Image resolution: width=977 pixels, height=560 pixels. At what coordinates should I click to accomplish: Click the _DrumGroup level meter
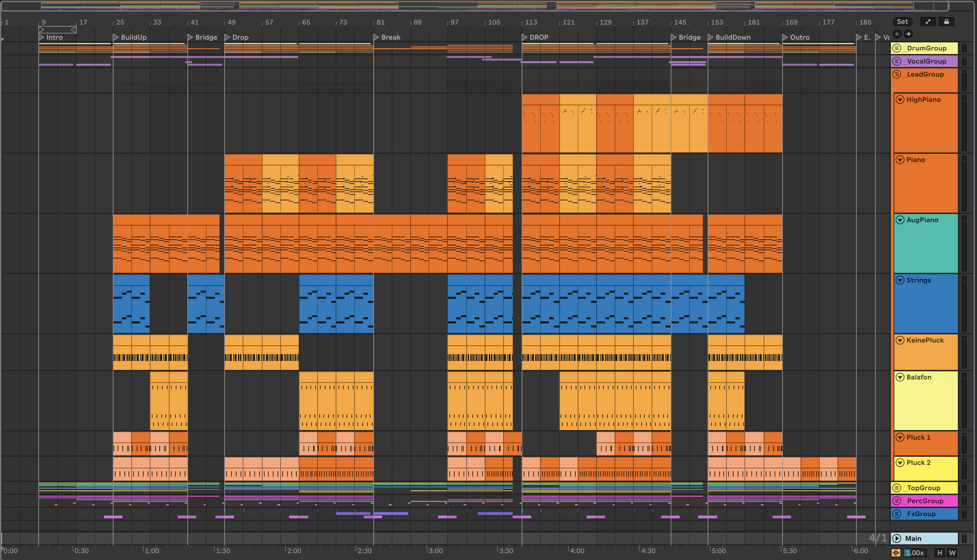964,48
